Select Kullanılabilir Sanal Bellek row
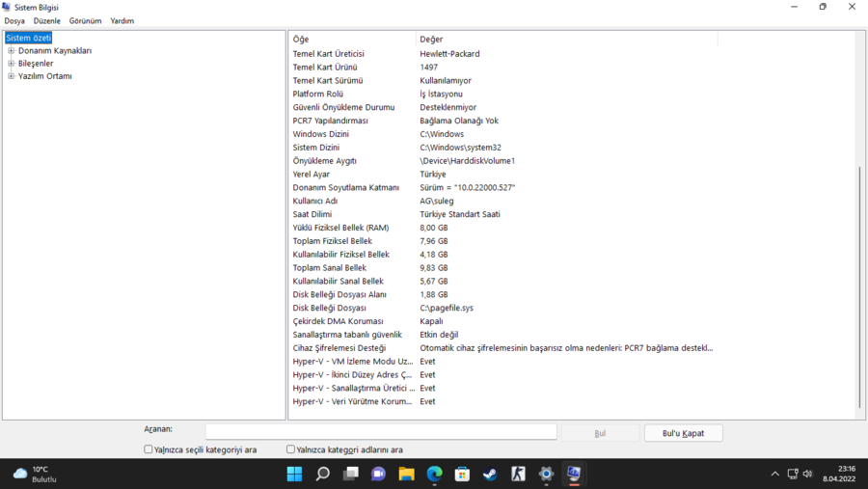This screenshot has width=868, height=489. 503,281
